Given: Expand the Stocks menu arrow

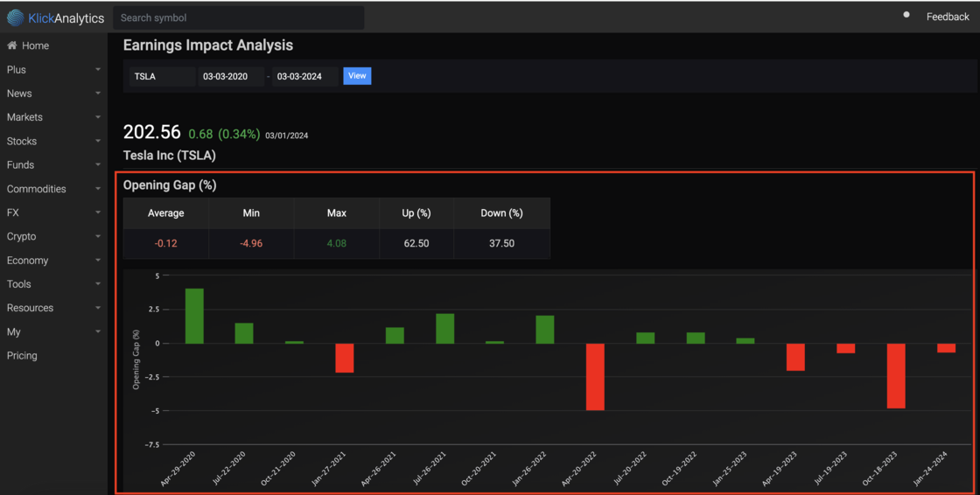Looking at the screenshot, I should [98, 141].
